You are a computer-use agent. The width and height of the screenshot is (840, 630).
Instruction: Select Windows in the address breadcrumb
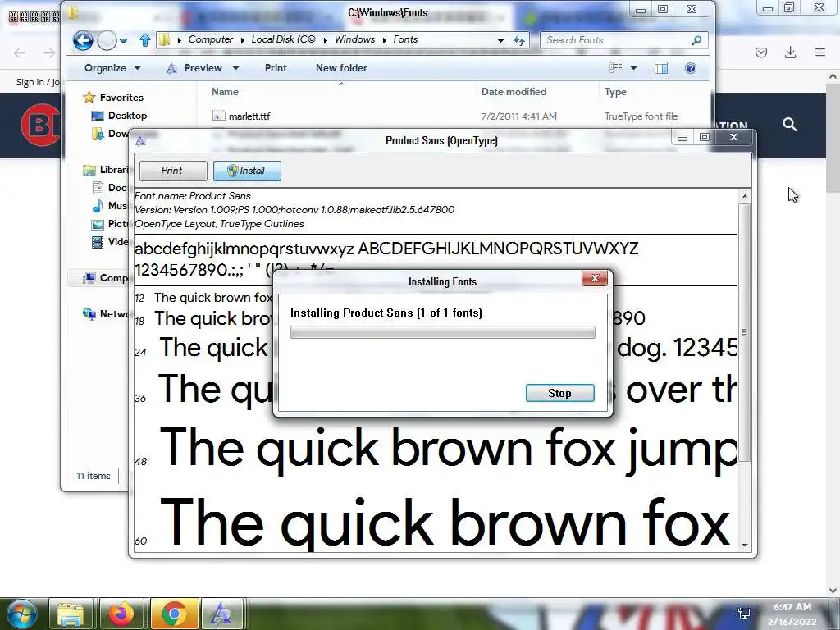coord(354,39)
